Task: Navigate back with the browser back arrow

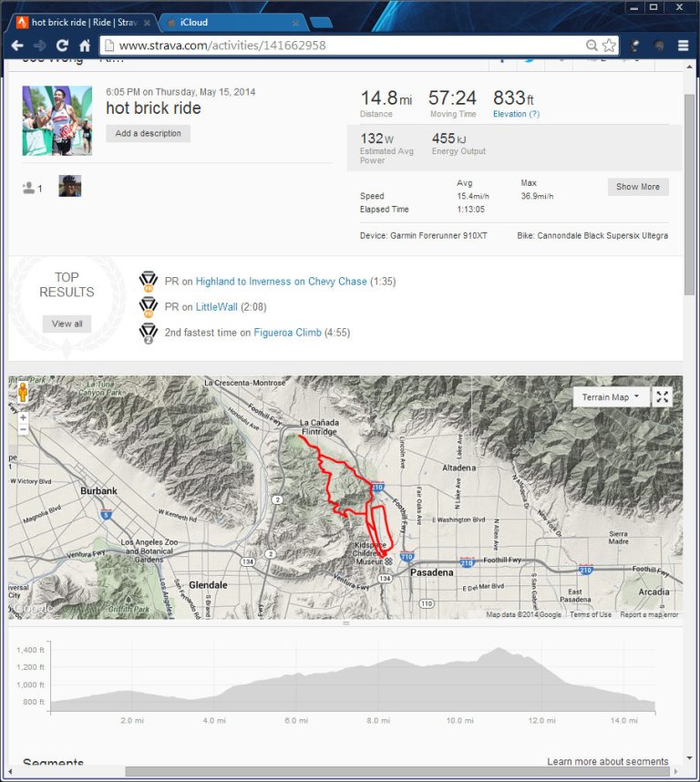Action: (17, 45)
